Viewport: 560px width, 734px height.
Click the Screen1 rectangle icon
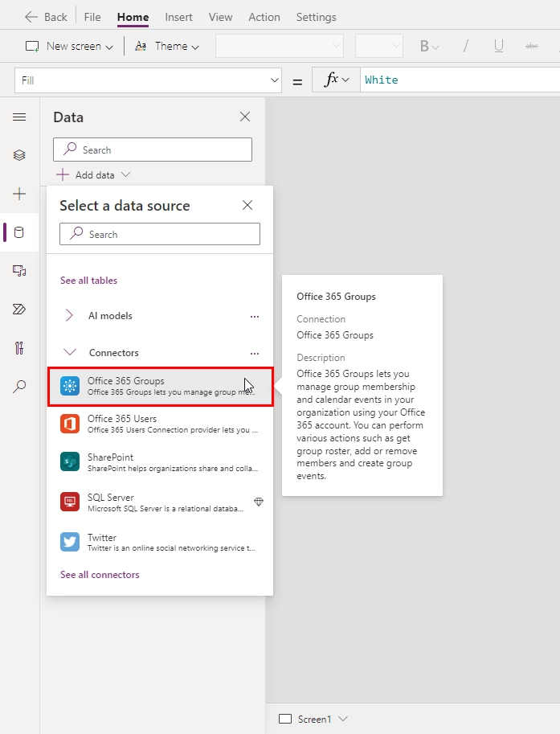285,719
